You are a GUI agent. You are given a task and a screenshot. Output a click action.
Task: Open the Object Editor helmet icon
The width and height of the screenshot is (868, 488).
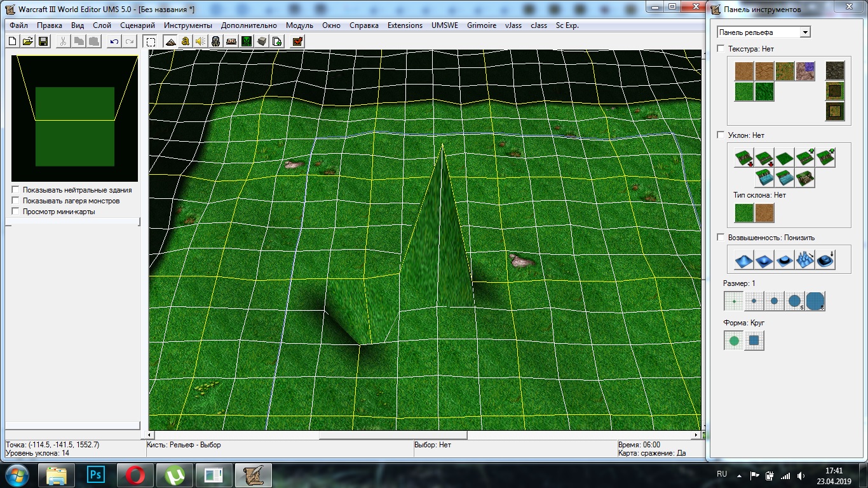pos(215,41)
